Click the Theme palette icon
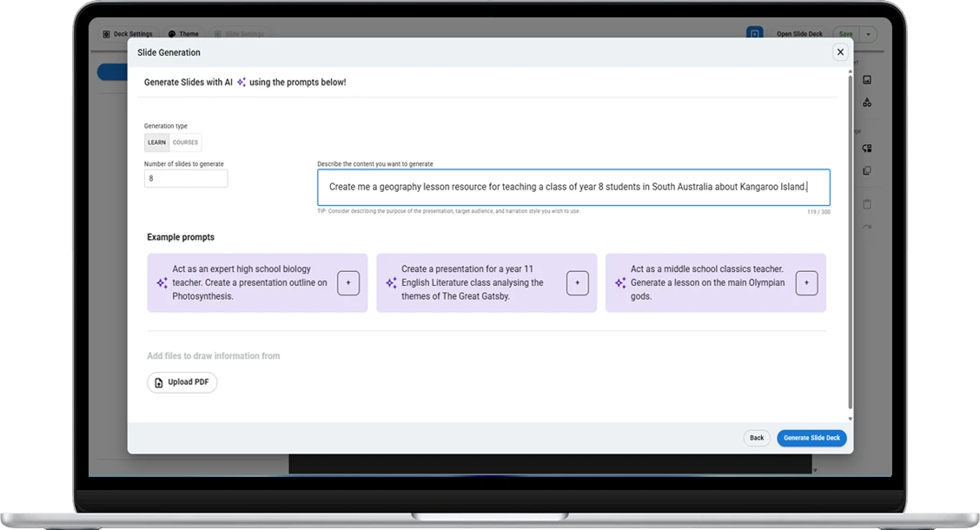Viewport: 980px width, 530px height. tap(172, 35)
